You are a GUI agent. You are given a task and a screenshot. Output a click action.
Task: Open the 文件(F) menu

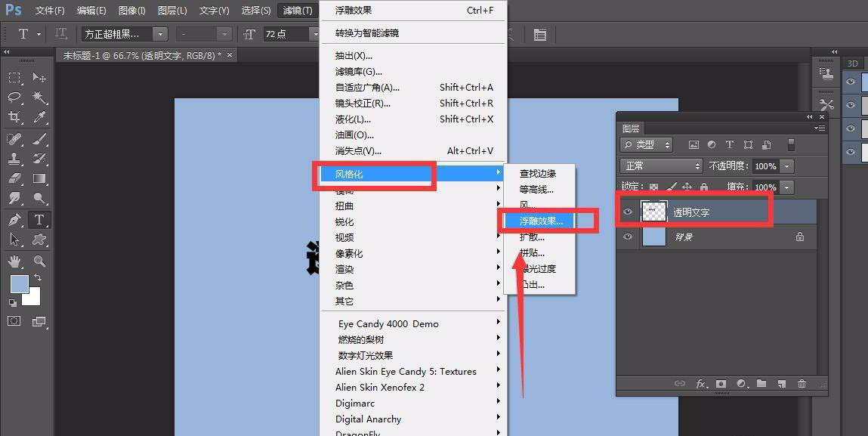pos(50,11)
